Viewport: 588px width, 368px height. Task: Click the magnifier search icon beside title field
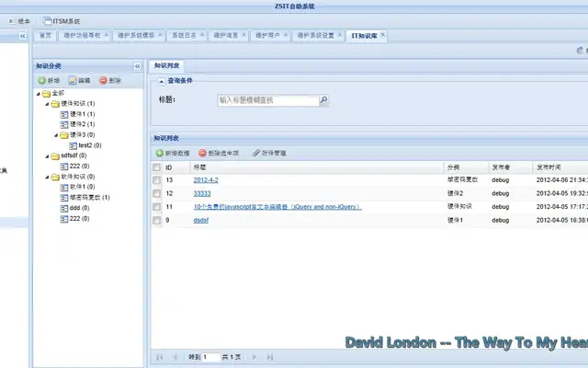click(x=324, y=100)
